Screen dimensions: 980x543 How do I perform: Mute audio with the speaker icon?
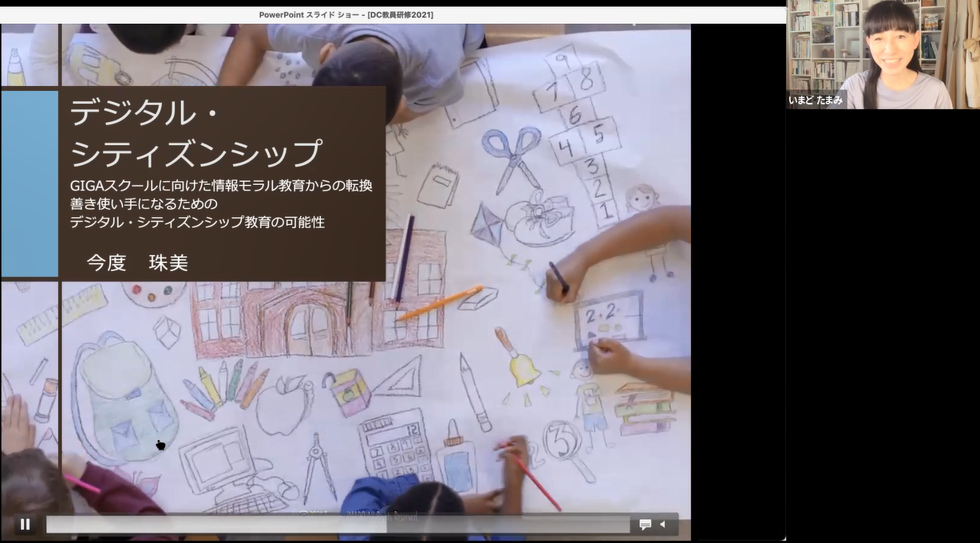[662, 524]
